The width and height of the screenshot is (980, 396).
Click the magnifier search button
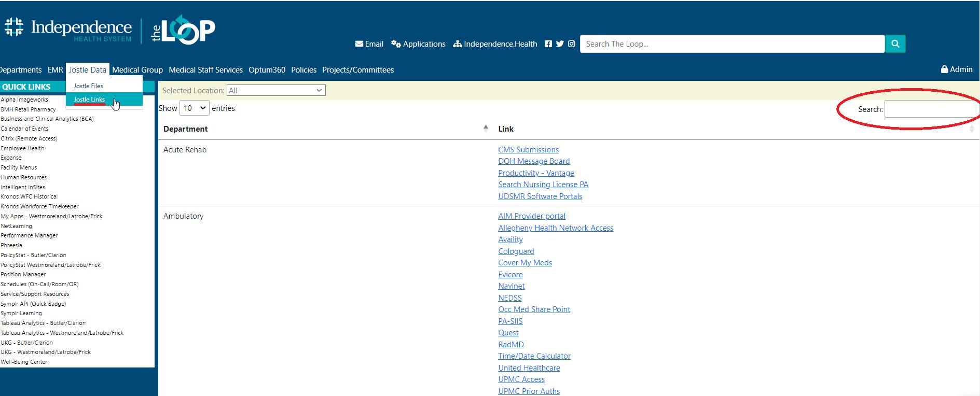(895, 44)
